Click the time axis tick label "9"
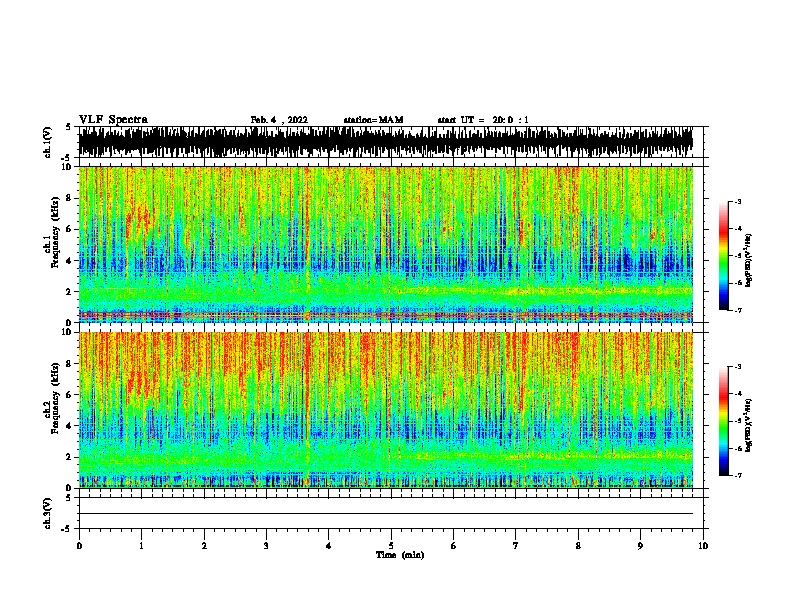Image resolution: width=792 pixels, height=612 pixels. click(640, 546)
